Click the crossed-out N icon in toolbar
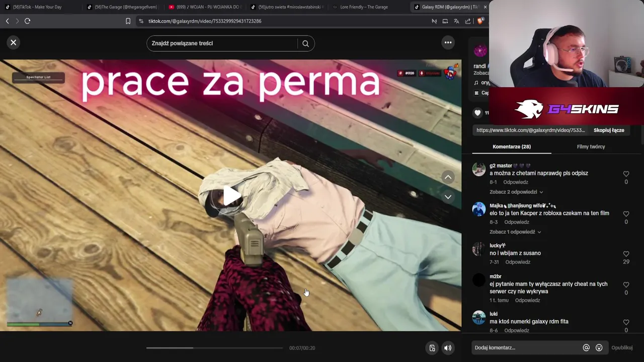 click(x=434, y=21)
